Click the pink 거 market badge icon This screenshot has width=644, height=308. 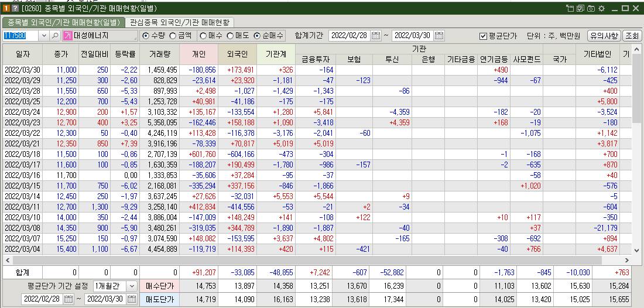point(68,36)
